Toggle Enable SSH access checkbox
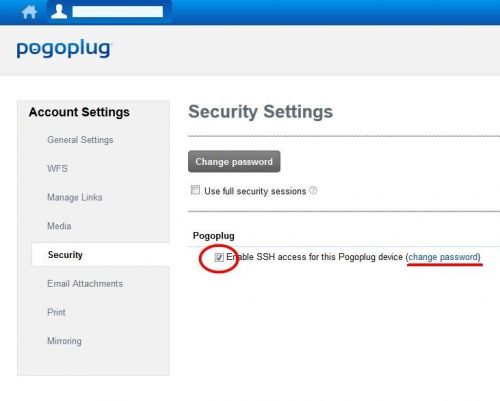 pos(219,257)
